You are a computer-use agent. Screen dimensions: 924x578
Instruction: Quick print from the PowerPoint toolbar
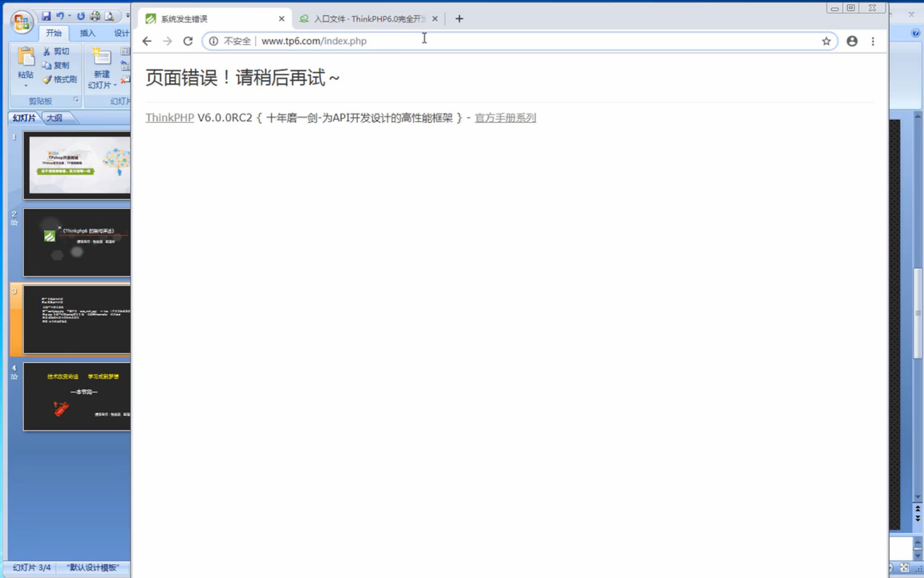pos(95,16)
